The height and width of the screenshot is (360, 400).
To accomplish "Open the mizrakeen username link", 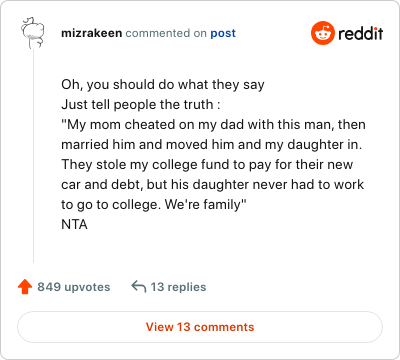I will [x=92, y=33].
